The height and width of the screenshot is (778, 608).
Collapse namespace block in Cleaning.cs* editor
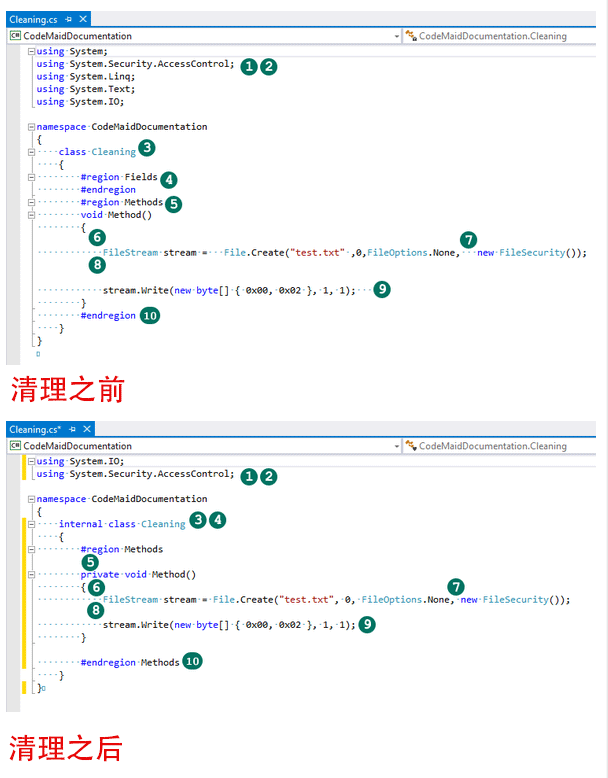click(x=31, y=499)
